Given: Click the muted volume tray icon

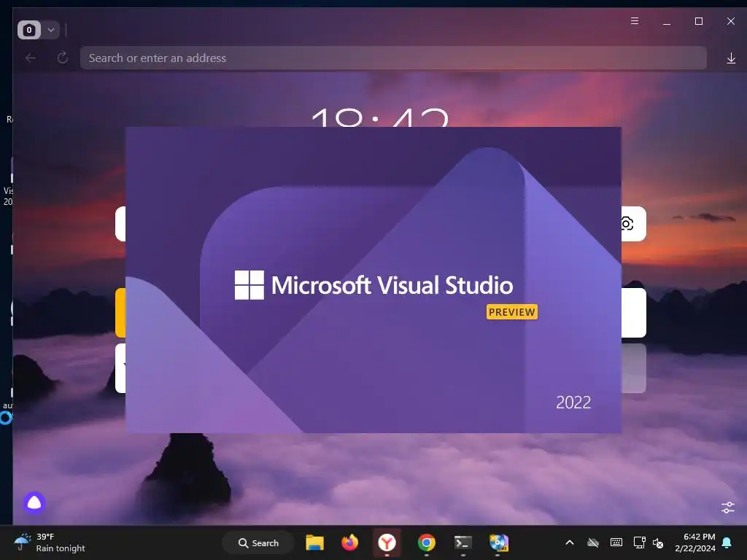Looking at the screenshot, I should (x=659, y=542).
